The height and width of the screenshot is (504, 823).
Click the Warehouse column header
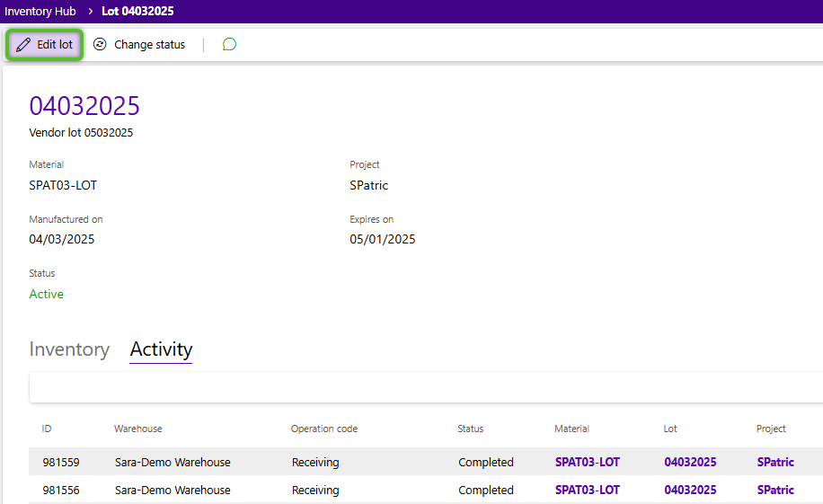click(138, 429)
